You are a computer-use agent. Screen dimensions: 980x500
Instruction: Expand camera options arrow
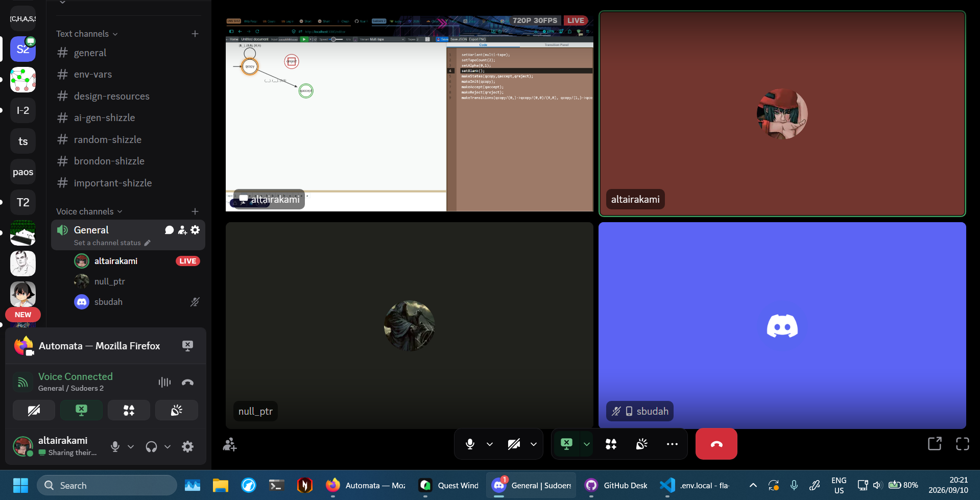point(534,444)
